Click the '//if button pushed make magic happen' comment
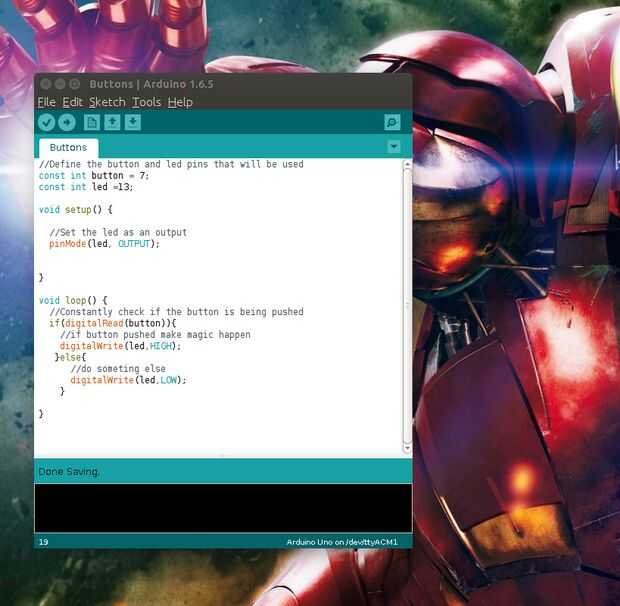The height and width of the screenshot is (606, 620). click(155, 335)
